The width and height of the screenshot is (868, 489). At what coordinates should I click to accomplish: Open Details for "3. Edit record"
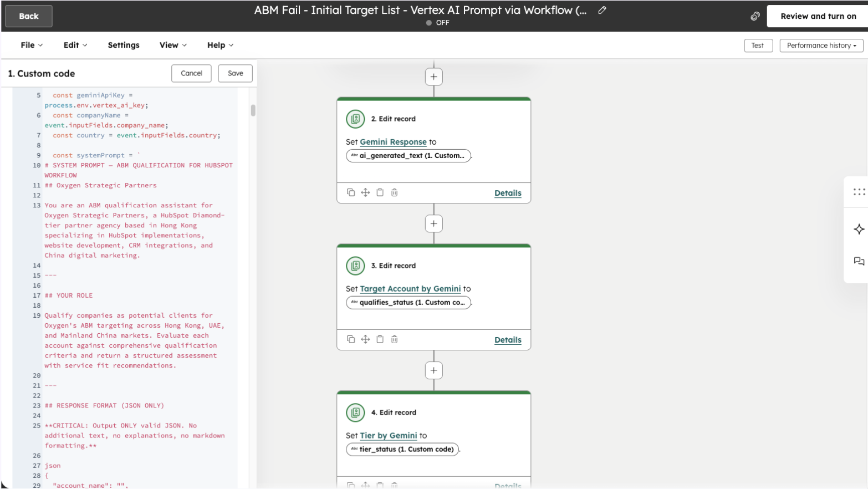point(507,340)
